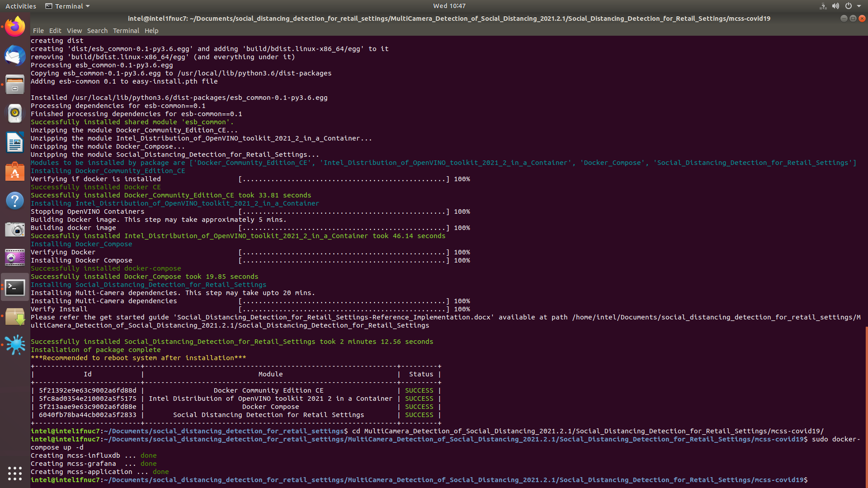Screen dimensions: 868x488
Task: Launch the camera screenshot app icon
Action: (15, 230)
